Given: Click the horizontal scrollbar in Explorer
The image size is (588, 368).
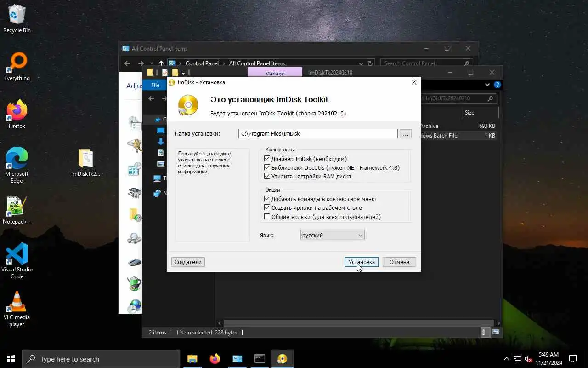Looking at the screenshot, I should pos(358,323).
